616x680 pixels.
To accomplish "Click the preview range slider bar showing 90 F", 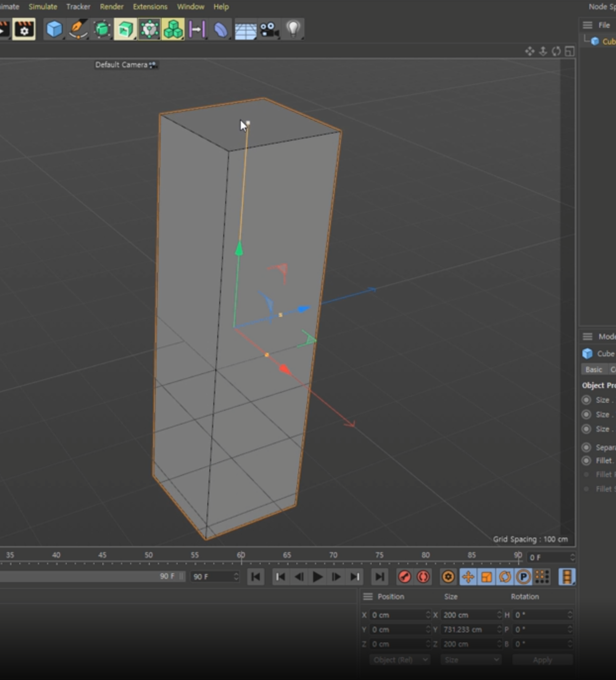I will 92,577.
